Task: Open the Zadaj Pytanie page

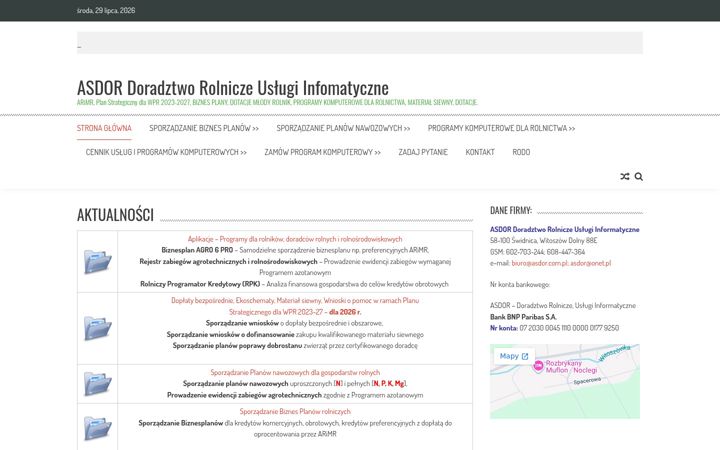Action: pos(423,152)
